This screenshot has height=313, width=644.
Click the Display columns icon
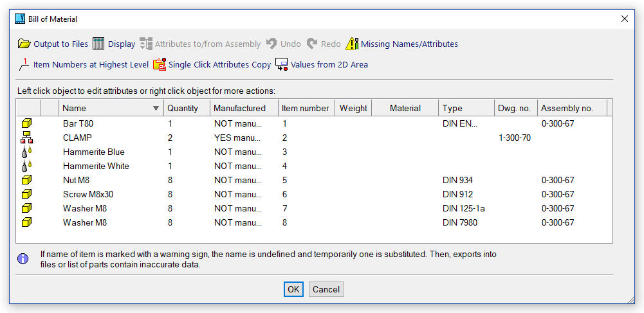pyautogui.click(x=98, y=44)
